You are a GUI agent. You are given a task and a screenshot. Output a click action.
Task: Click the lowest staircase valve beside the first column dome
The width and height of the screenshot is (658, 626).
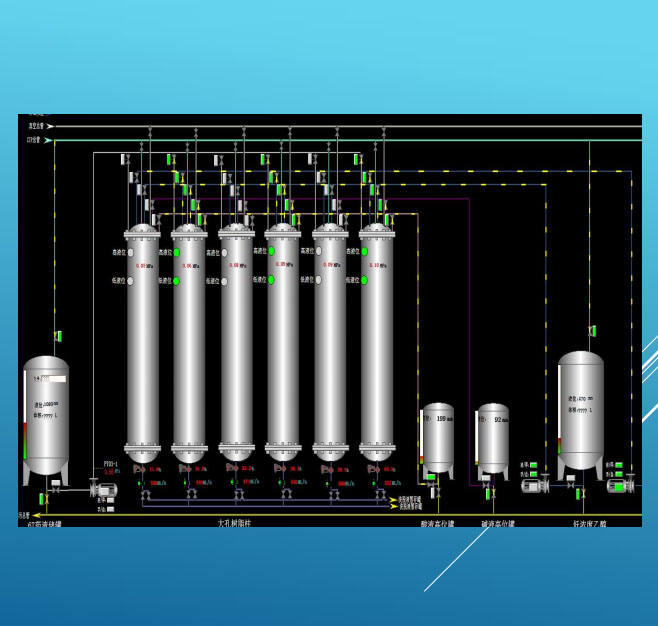point(156,219)
